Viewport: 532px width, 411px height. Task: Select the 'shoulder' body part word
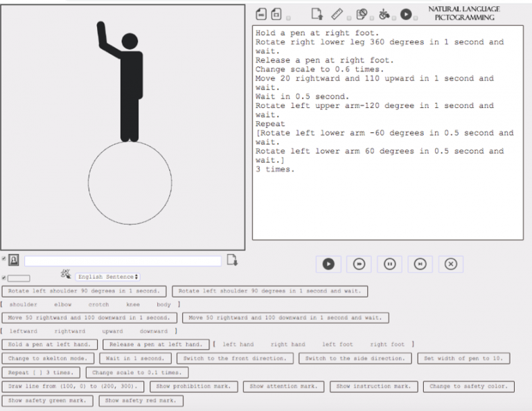23,304
